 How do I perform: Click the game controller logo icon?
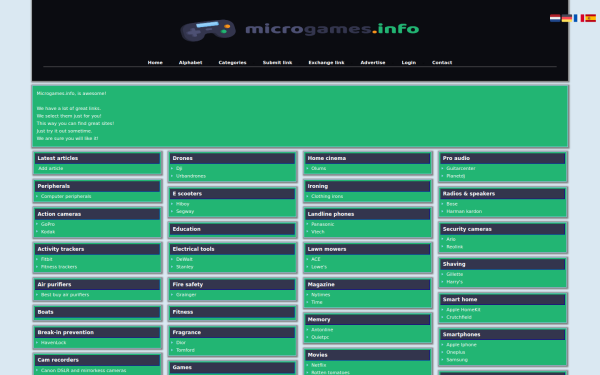(208, 30)
